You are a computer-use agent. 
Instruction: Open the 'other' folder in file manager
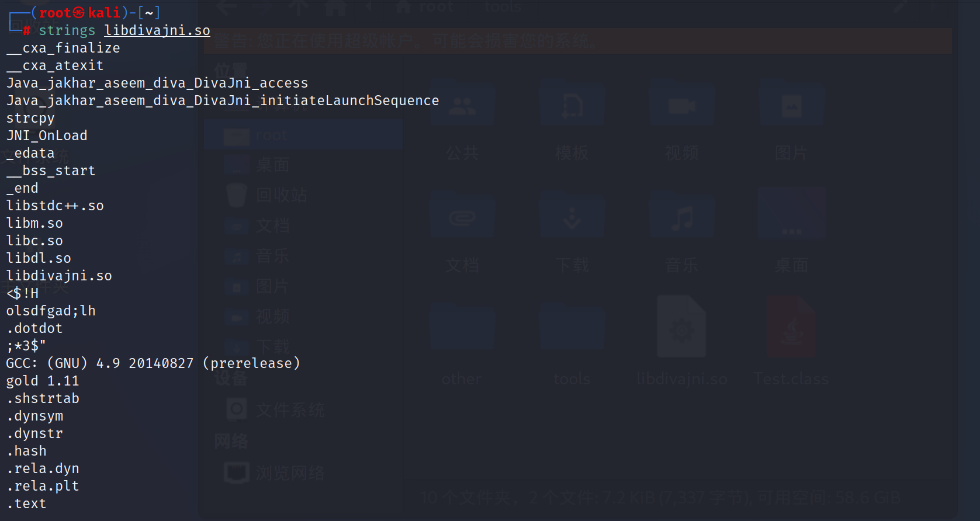(462, 327)
